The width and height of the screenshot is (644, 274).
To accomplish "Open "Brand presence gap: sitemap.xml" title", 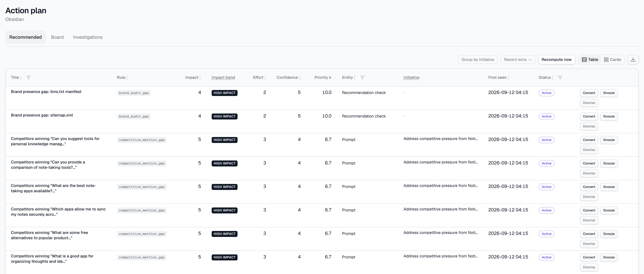I will pos(42,115).
